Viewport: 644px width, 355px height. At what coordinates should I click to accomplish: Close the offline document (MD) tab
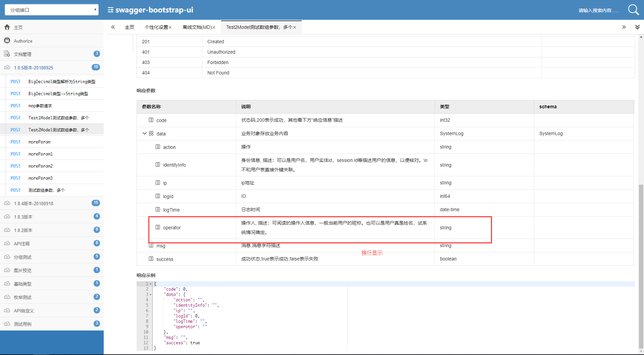click(x=214, y=27)
